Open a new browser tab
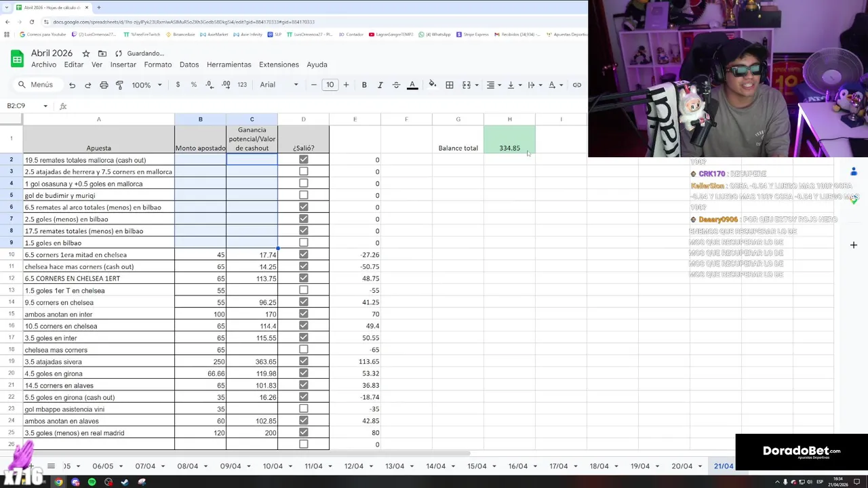 [x=98, y=7]
